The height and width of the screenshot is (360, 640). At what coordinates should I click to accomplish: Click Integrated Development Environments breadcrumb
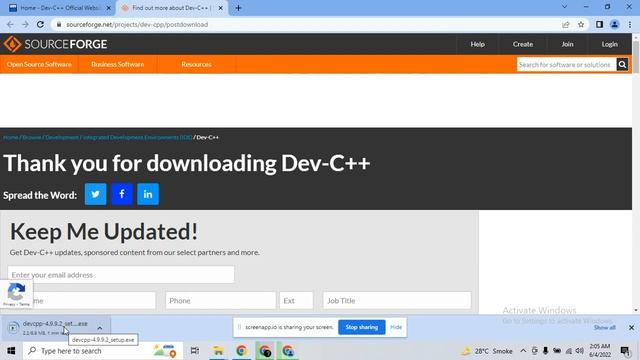(138, 137)
